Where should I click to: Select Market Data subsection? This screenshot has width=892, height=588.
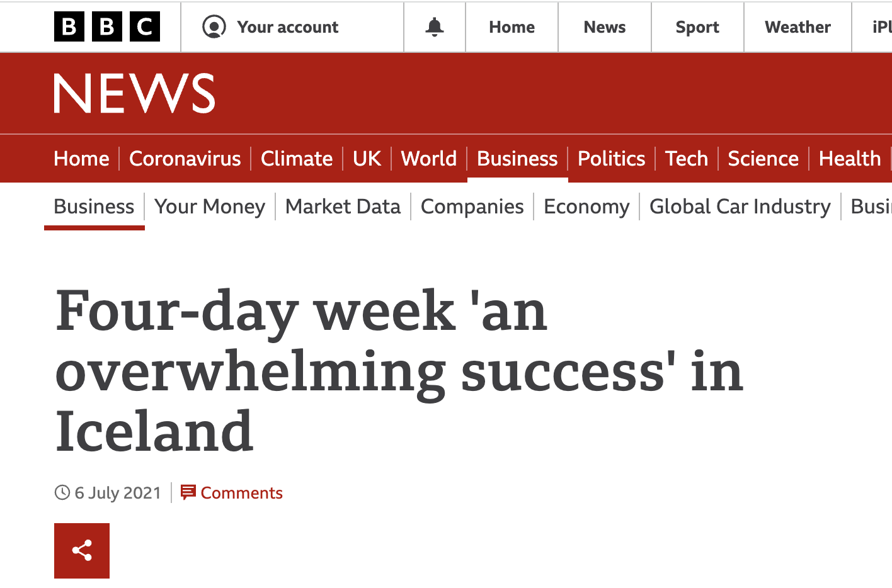343,206
